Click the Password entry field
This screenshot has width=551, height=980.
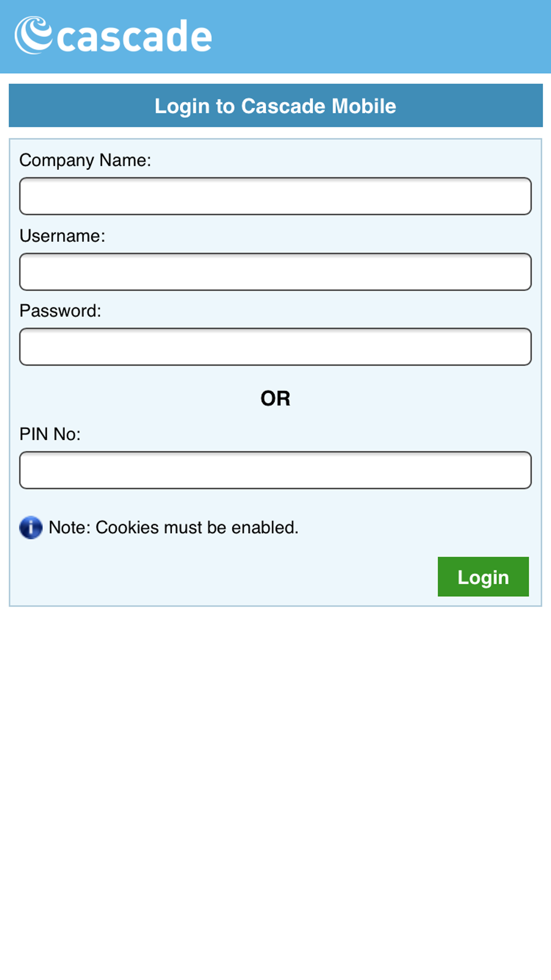275,347
